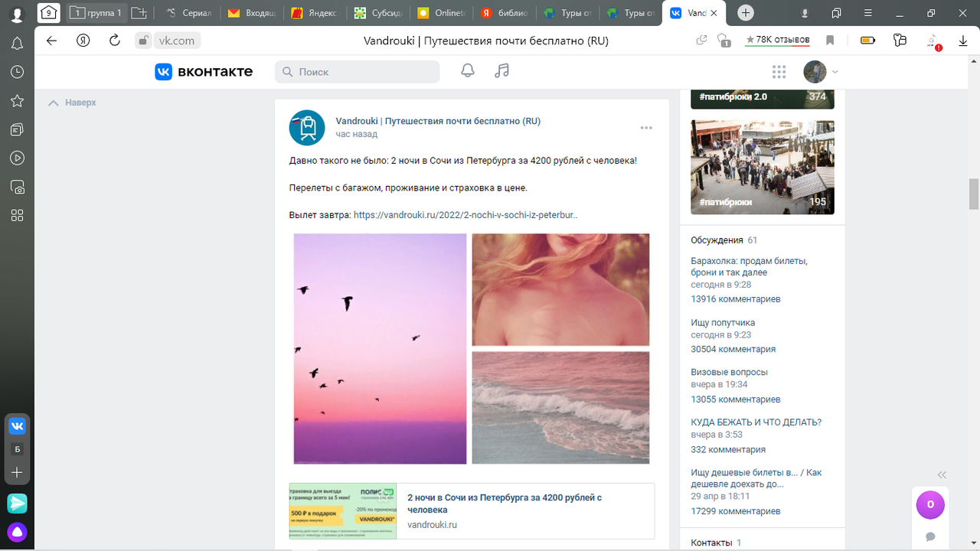Open the protect shield icon with badge 1
The image size is (980, 551).
[723, 41]
